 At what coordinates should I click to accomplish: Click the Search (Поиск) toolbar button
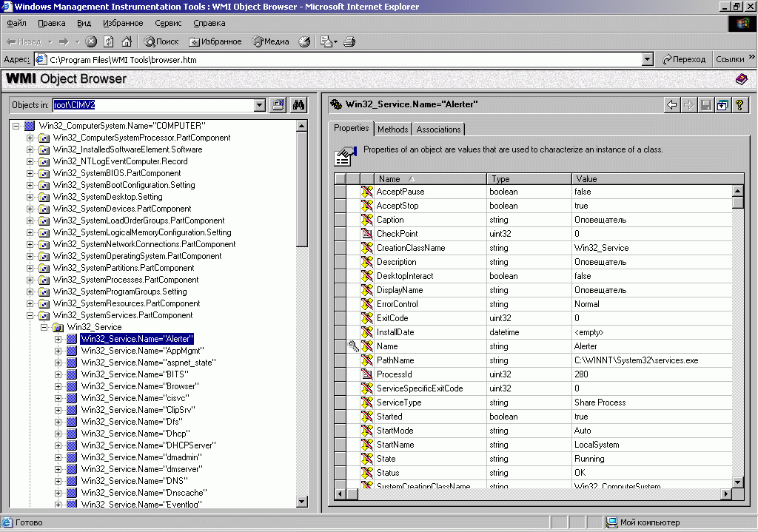tap(161, 41)
